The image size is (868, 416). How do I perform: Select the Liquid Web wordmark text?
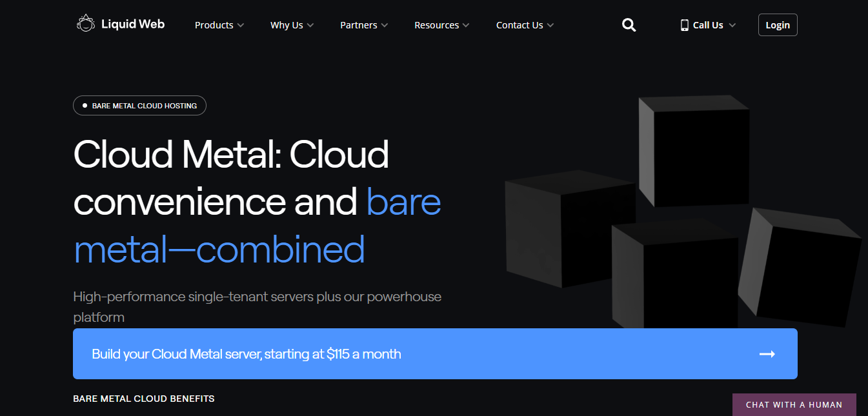click(x=132, y=23)
